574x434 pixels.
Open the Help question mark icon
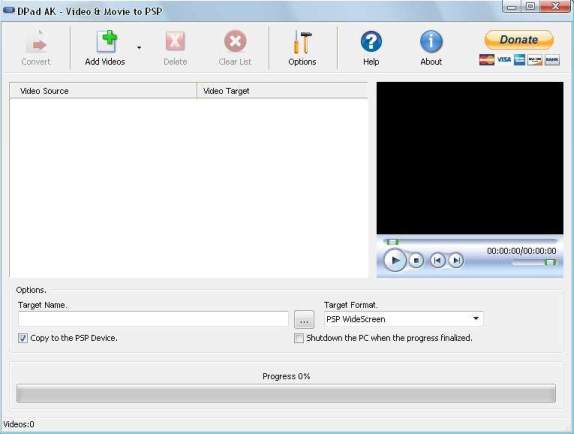[x=371, y=41]
